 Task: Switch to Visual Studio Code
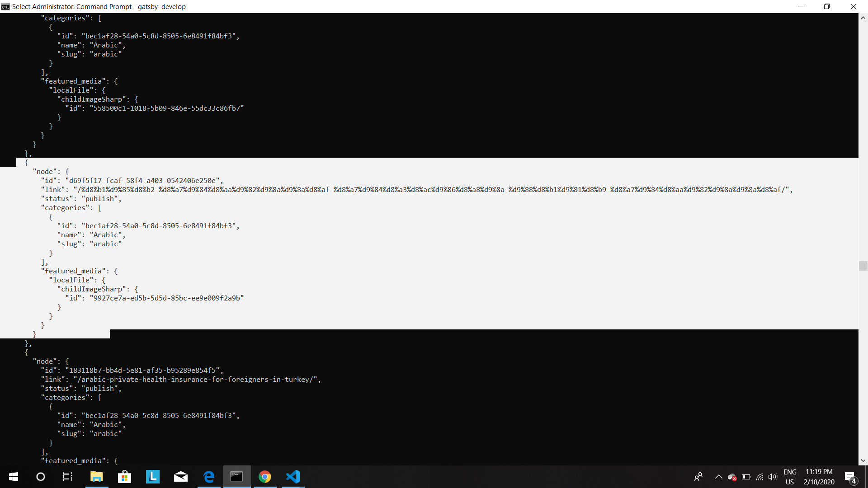pos(293,477)
